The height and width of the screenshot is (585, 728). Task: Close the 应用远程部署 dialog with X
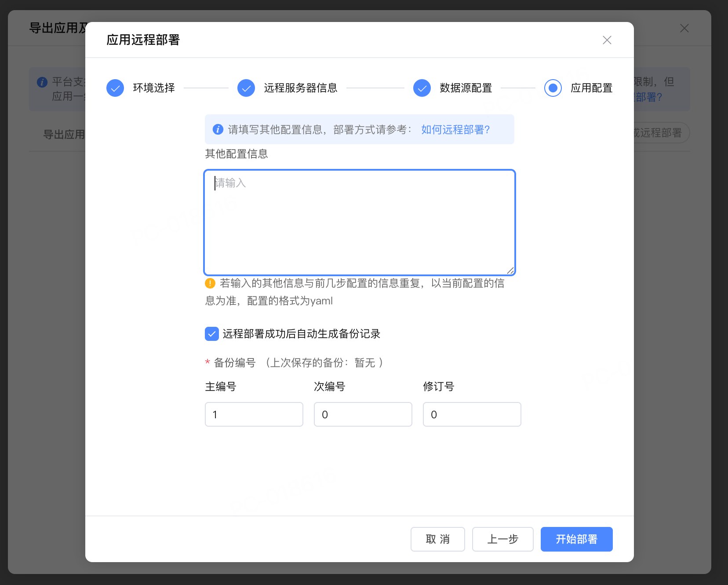point(607,40)
